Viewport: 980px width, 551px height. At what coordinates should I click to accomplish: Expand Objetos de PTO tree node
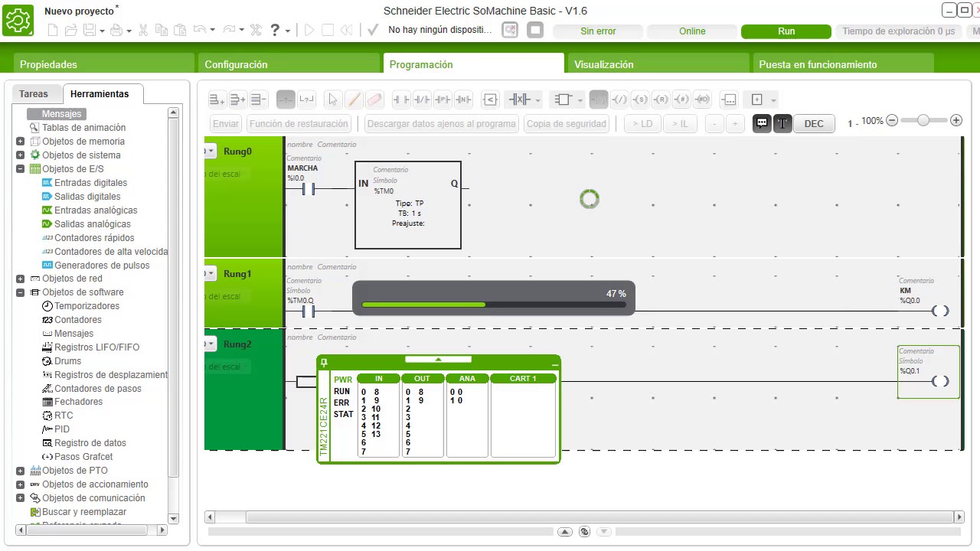coord(20,471)
